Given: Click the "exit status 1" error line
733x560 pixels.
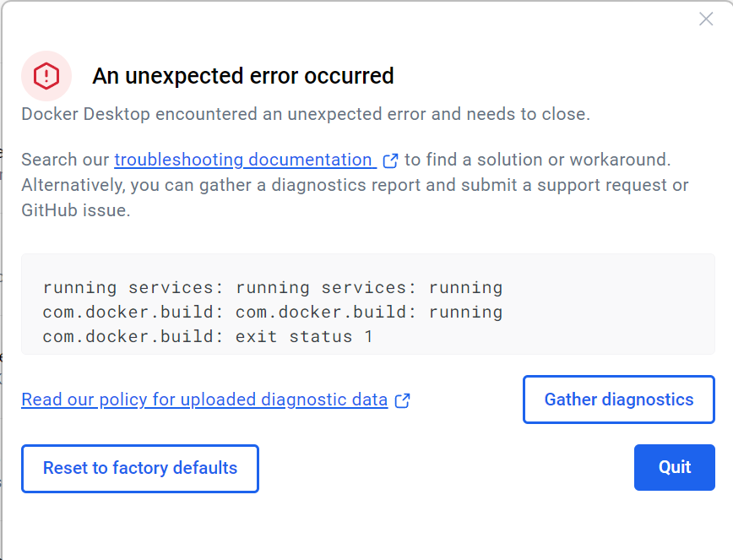Looking at the screenshot, I should (208, 336).
